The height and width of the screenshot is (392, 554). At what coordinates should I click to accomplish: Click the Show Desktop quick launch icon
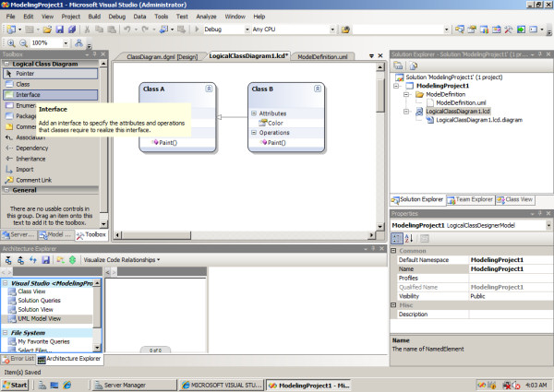(x=54, y=385)
